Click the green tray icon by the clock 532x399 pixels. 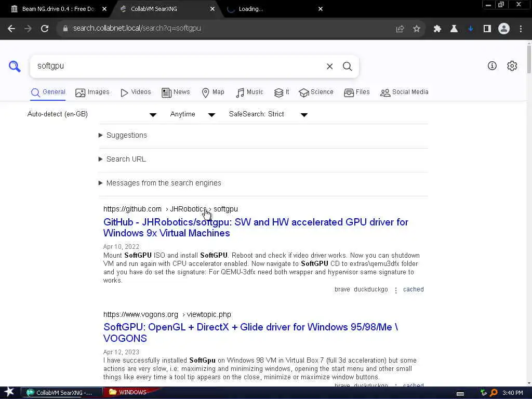tap(484, 393)
